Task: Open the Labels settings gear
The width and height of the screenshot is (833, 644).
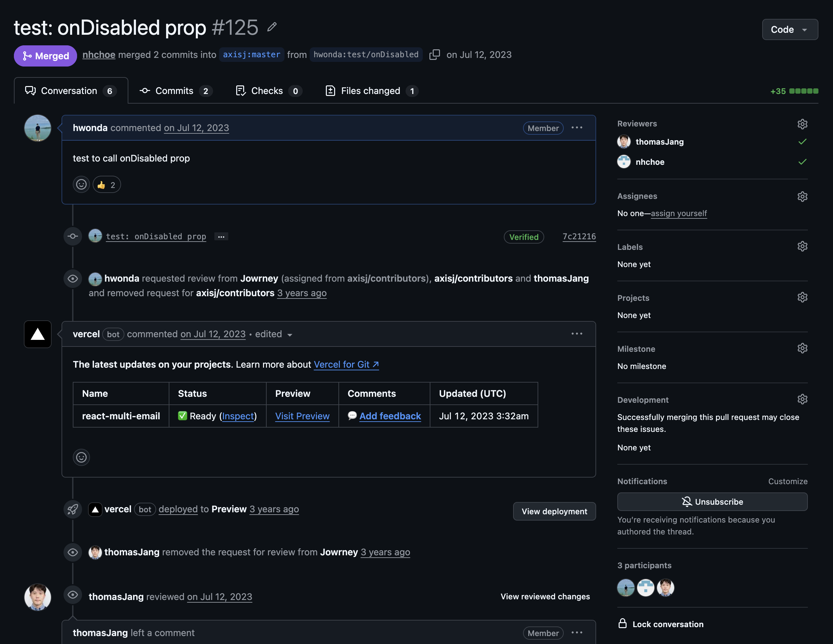Action: coord(803,246)
